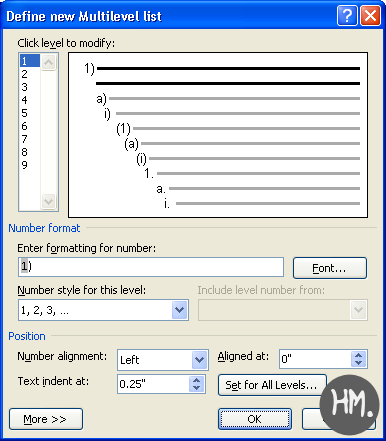Expand options with the More >> button
This screenshot has height=441, width=386.
[x=46, y=419]
